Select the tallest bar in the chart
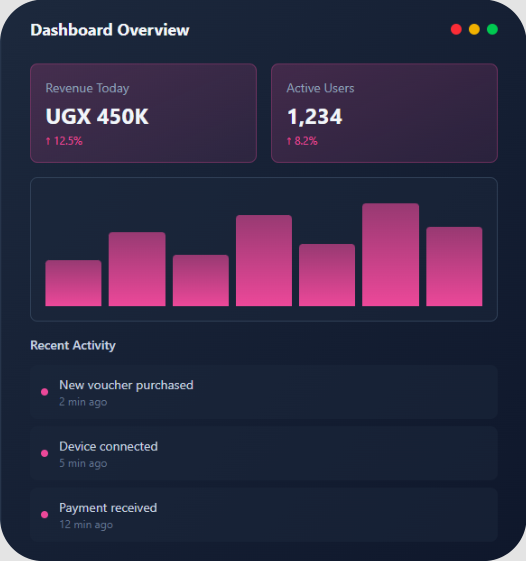 [390, 255]
